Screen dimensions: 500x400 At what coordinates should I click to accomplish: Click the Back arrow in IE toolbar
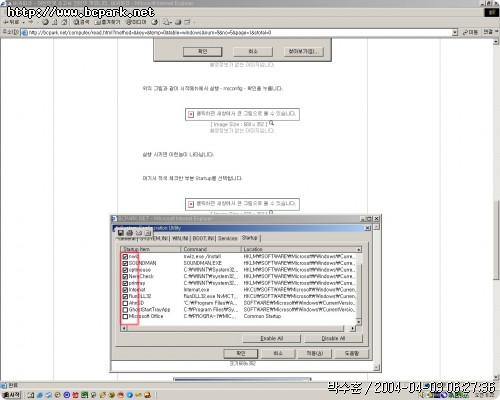[11, 22]
